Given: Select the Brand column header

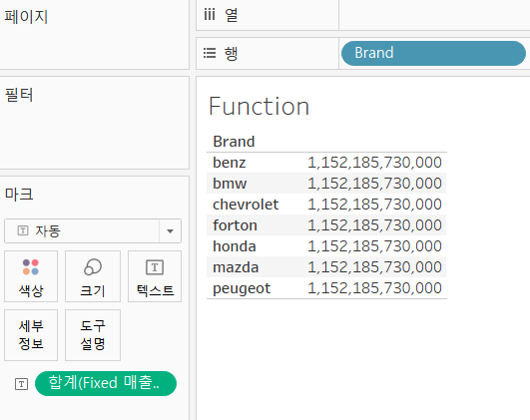Looking at the screenshot, I should tap(234, 142).
